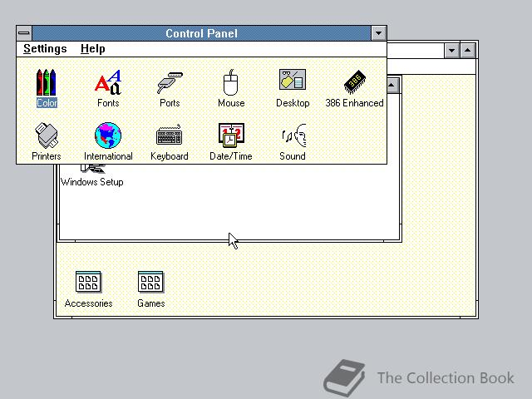Image resolution: width=532 pixels, height=399 pixels.
Task: Click the 'Windows Setup' label text
Action: click(x=92, y=182)
